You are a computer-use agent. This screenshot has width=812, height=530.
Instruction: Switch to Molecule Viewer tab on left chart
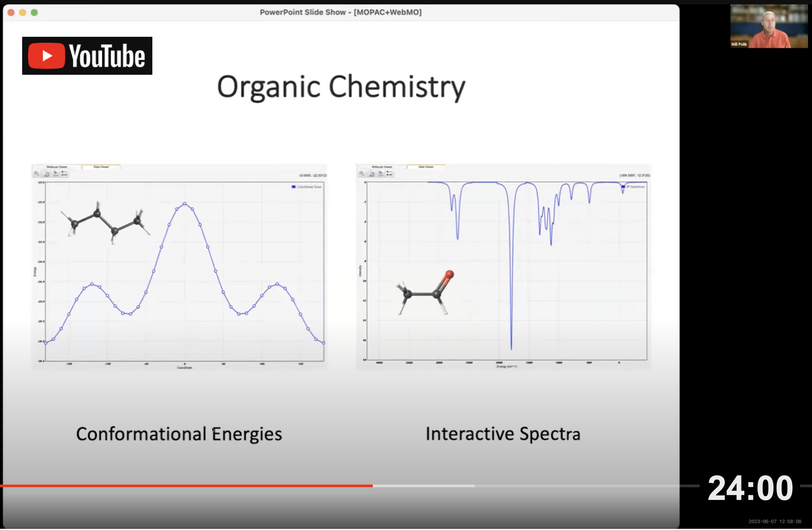click(57, 167)
